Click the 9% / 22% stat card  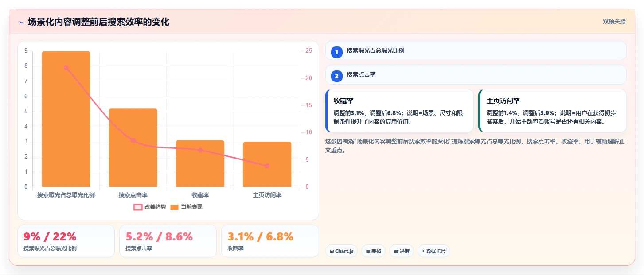tap(66, 241)
